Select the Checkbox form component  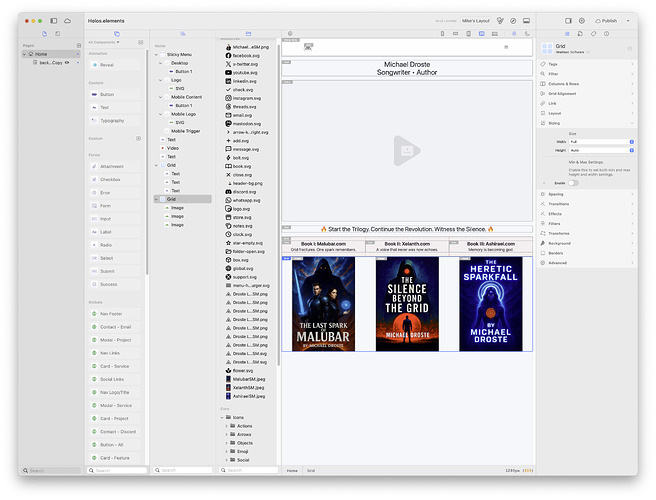coord(114,179)
